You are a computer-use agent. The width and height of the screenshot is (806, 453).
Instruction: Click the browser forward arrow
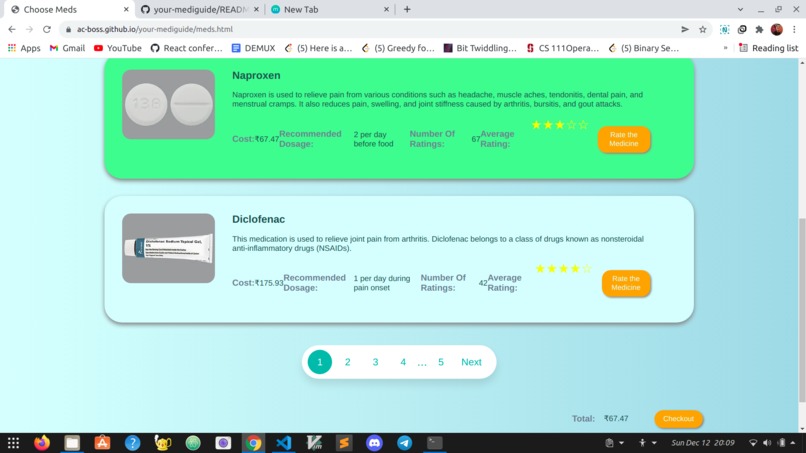(29, 29)
